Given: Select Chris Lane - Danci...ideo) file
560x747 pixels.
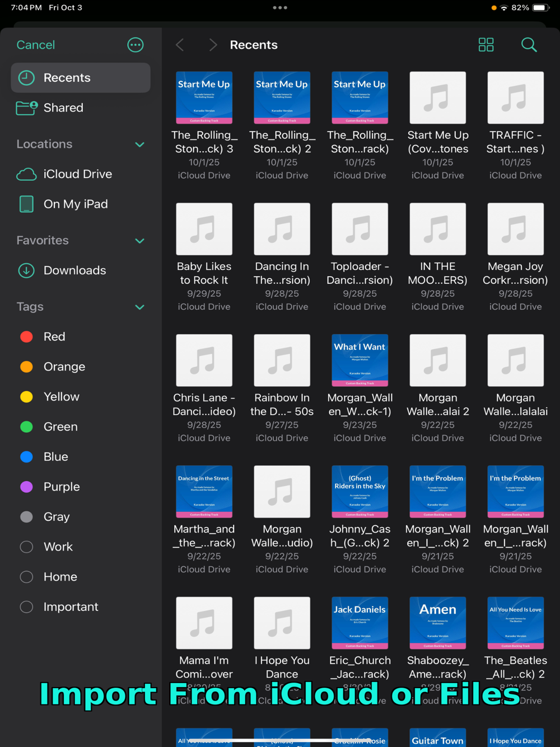Looking at the screenshot, I should [204, 389].
